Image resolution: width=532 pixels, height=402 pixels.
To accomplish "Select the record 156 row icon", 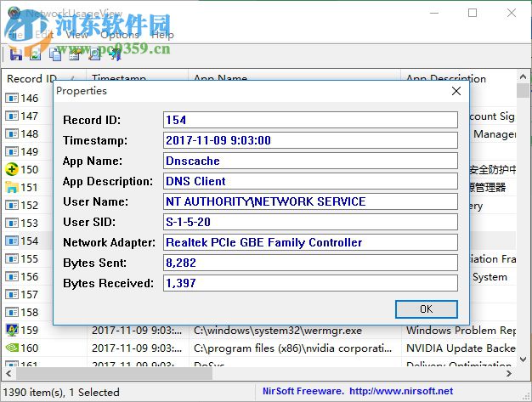I will (x=12, y=277).
